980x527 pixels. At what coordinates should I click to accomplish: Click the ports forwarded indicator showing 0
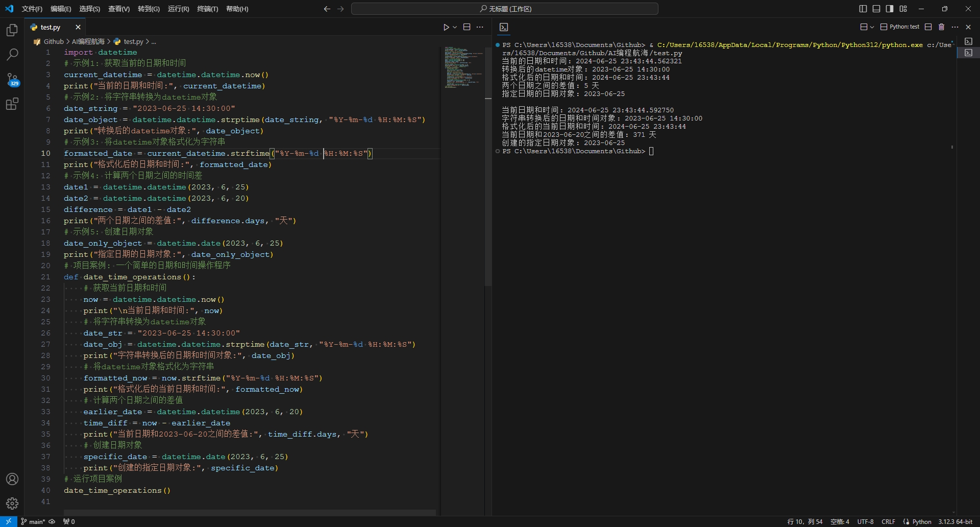point(69,521)
